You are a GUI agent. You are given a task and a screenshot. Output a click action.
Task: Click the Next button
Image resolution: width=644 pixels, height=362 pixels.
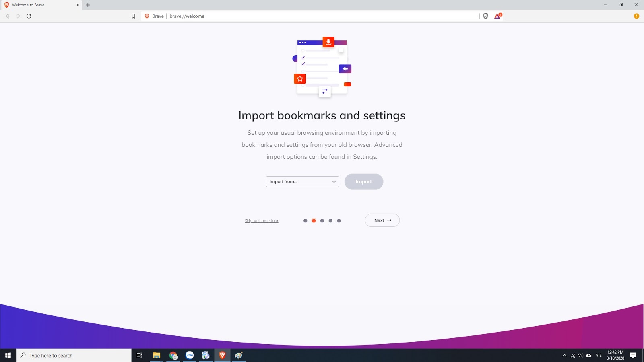pos(382,220)
